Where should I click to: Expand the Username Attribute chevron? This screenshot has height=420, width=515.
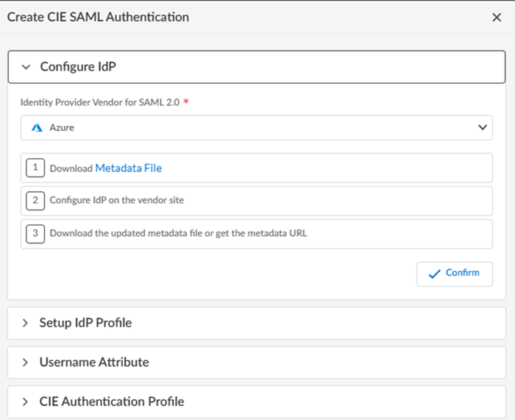point(26,363)
